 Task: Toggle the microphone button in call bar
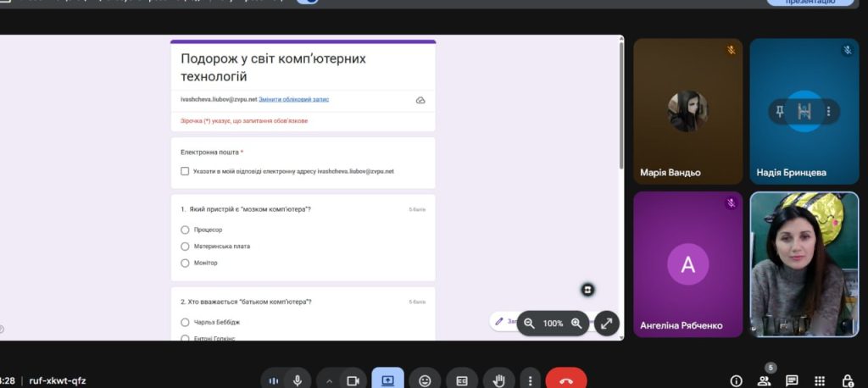point(298,380)
